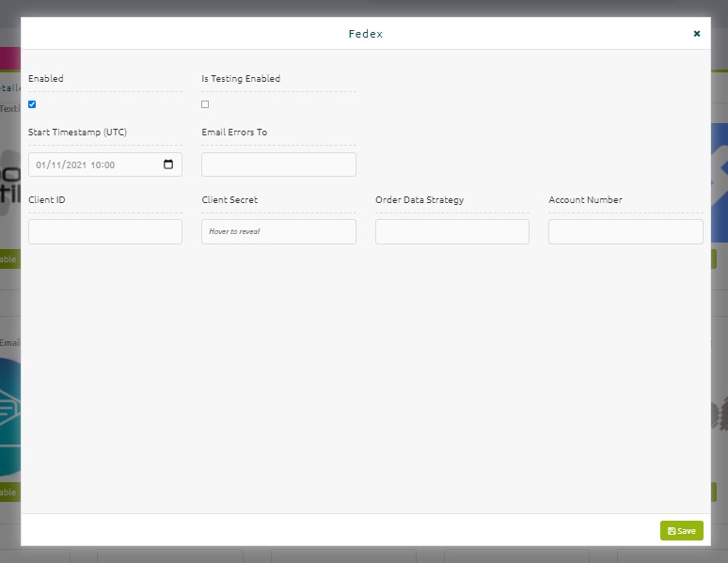Click the Start Timestamp date field
The width and height of the screenshot is (728, 563).
click(105, 164)
